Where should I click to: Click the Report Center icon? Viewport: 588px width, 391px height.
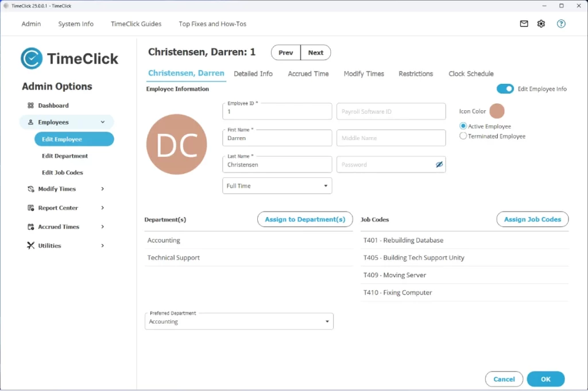[x=31, y=208]
